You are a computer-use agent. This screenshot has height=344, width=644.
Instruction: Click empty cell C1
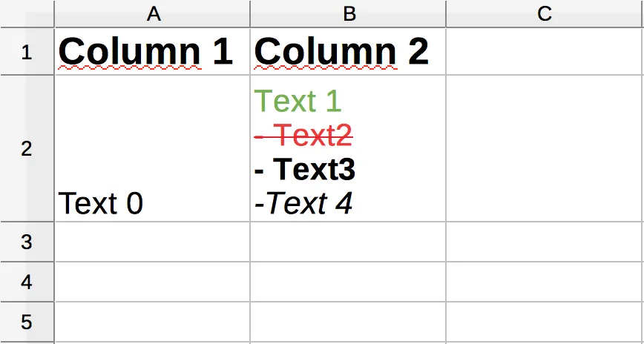pos(544,52)
